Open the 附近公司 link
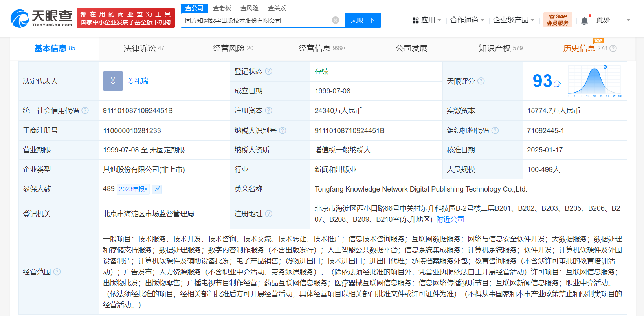 click(x=450, y=219)
